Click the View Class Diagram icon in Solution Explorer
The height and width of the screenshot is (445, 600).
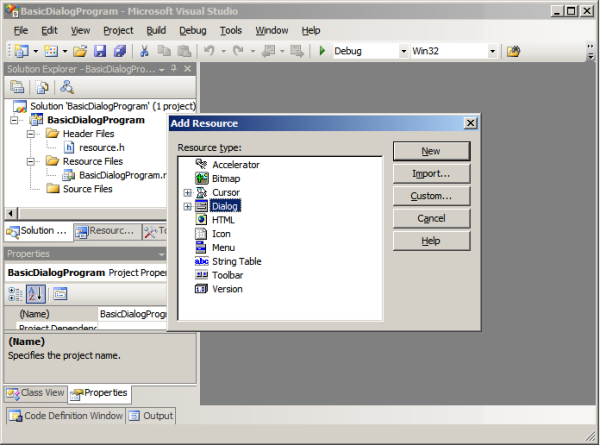pos(67,87)
